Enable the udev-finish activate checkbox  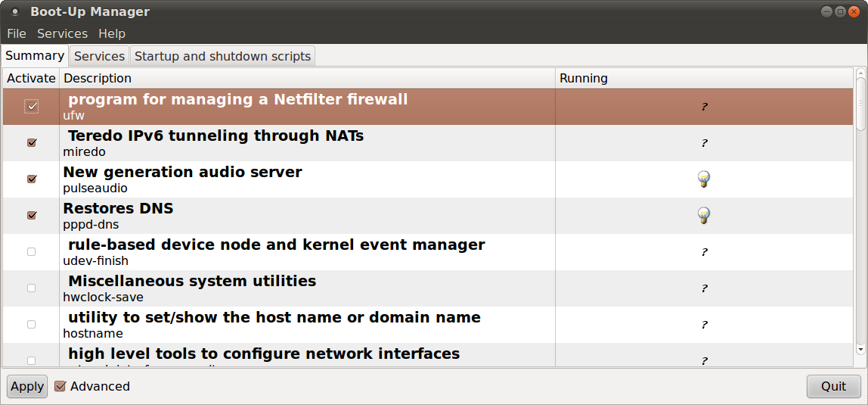32,251
